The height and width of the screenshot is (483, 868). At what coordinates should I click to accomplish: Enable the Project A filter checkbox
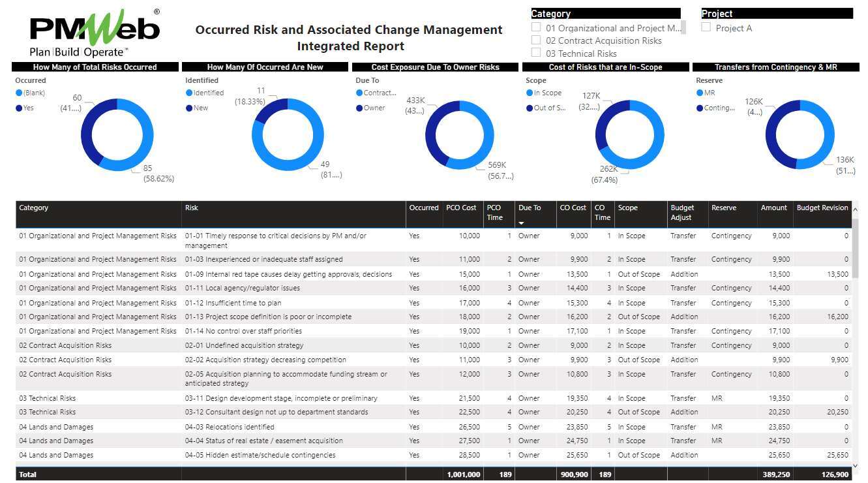pos(706,28)
